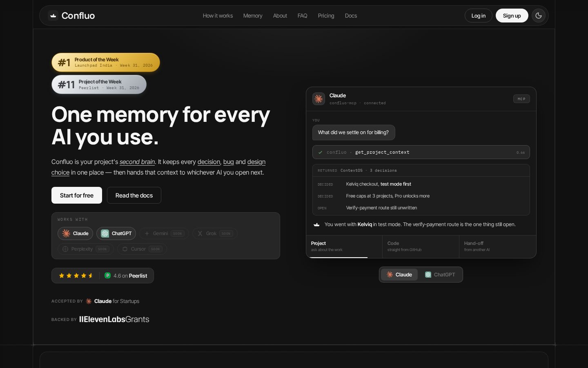Click the get_project_context tool call row
The height and width of the screenshot is (368, 588).
click(421, 152)
